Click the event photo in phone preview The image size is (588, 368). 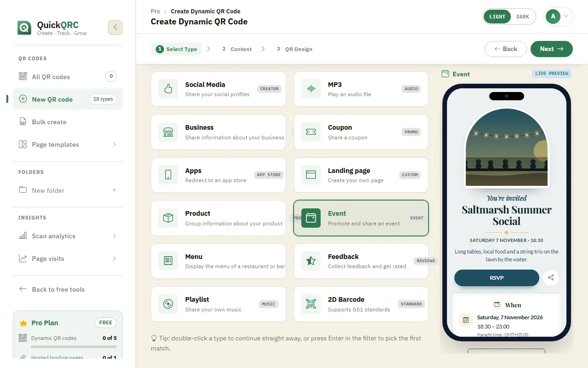[x=507, y=147]
